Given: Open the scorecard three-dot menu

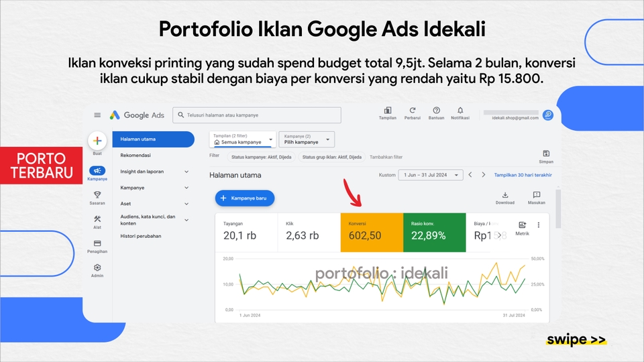Looking at the screenshot, I should [539, 225].
